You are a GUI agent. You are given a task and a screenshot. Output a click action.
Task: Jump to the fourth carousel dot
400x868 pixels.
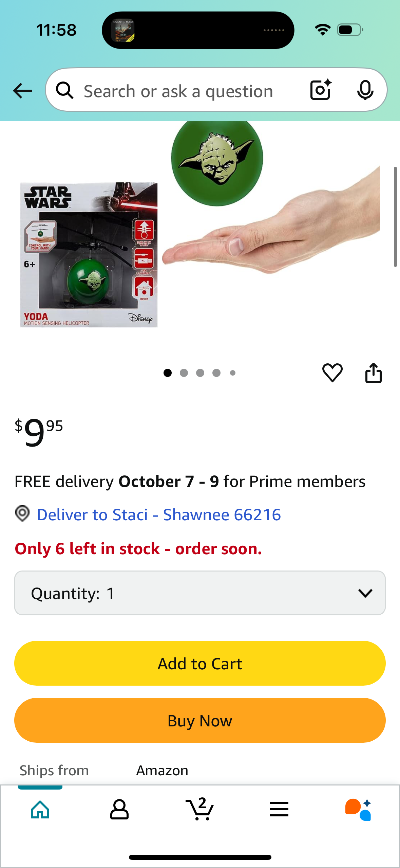216,373
